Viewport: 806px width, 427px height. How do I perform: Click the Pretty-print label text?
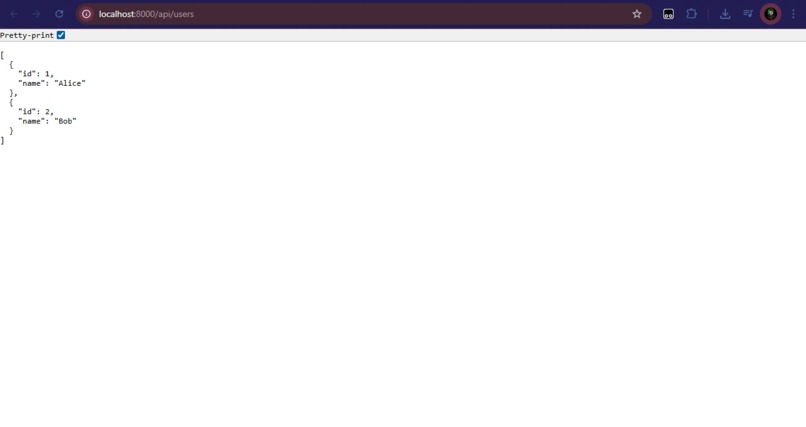point(27,35)
